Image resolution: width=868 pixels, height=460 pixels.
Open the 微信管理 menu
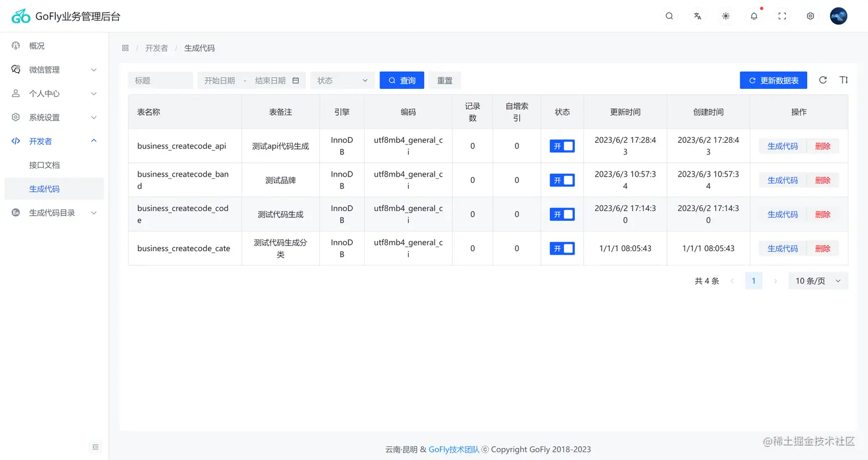[55, 70]
